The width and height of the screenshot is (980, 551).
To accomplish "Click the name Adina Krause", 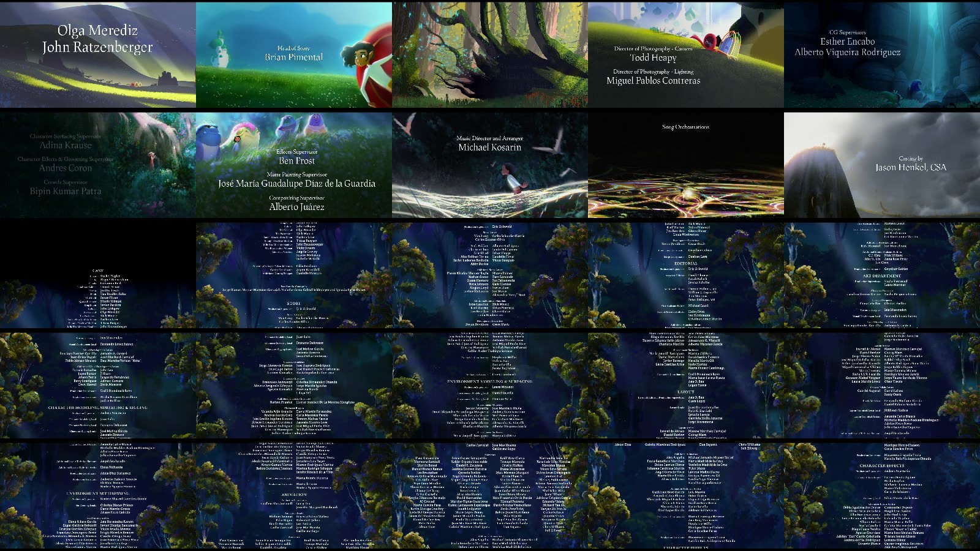I will (66, 145).
